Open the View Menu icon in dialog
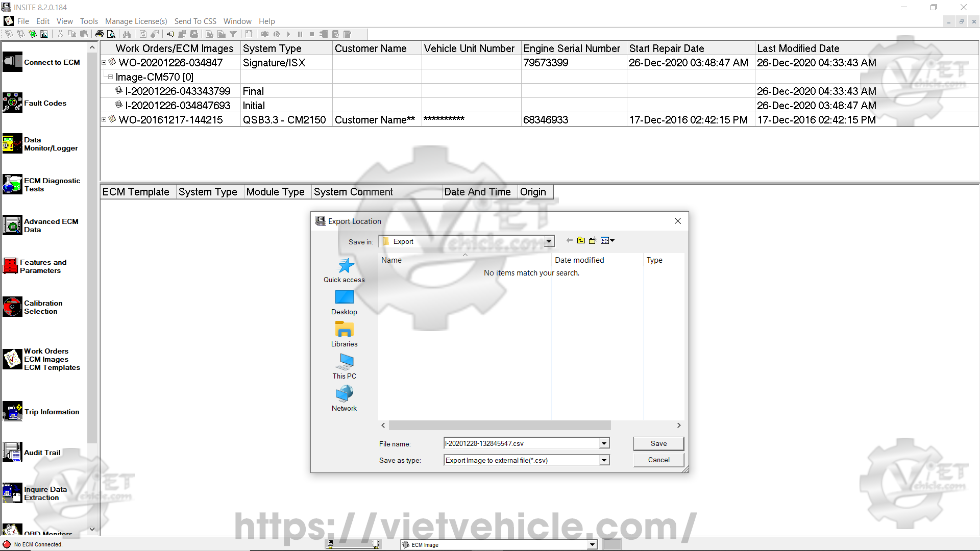 tap(607, 241)
